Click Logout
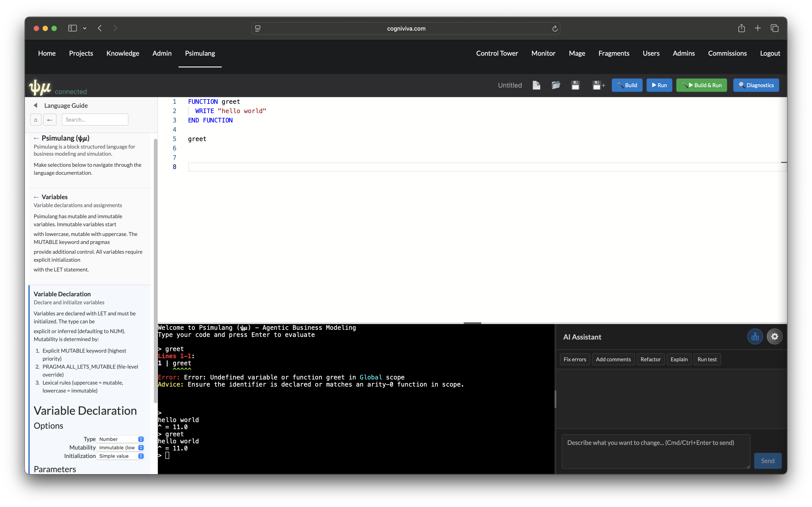Image resolution: width=812 pixels, height=507 pixels. (x=770, y=53)
